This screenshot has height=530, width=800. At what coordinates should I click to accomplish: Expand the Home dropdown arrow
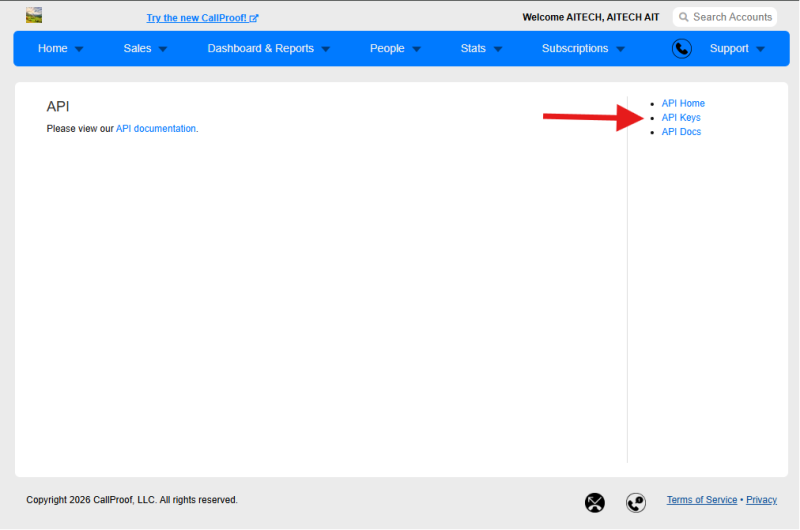click(79, 49)
